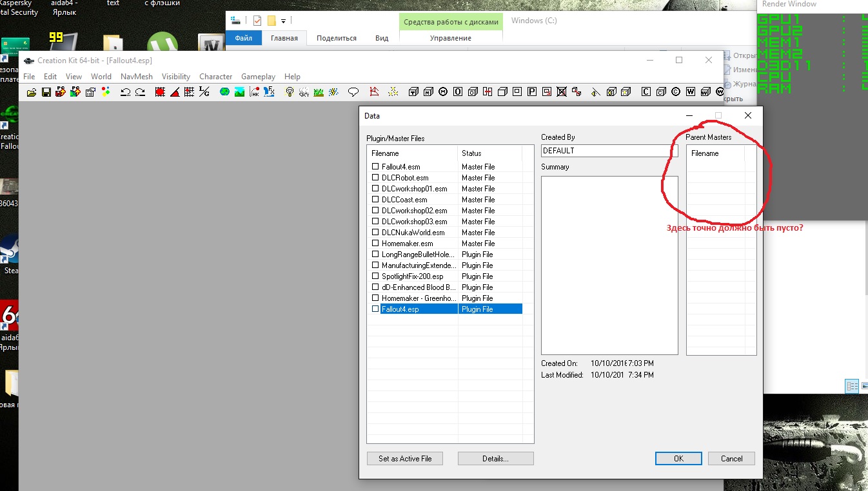Click the flat square O toolbar icon
868x491 pixels.
(x=458, y=92)
